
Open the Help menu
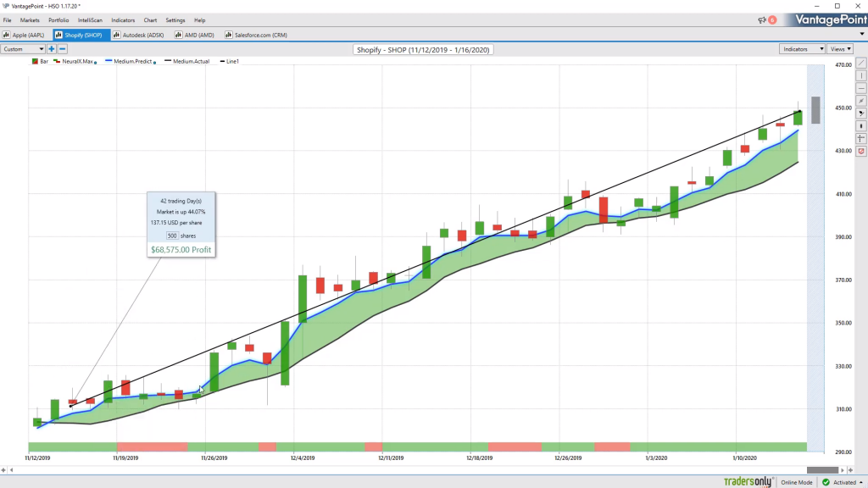pyautogui.click(x=200, y=20)
